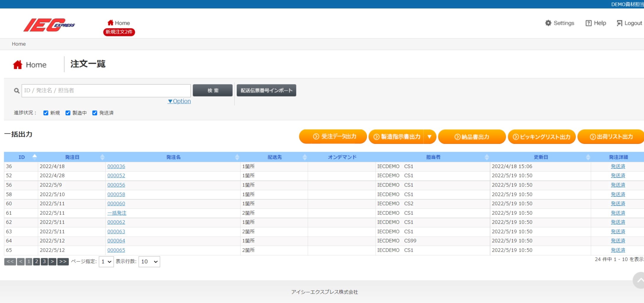
Task: Go to first page with << button
Action: (10, 261)
